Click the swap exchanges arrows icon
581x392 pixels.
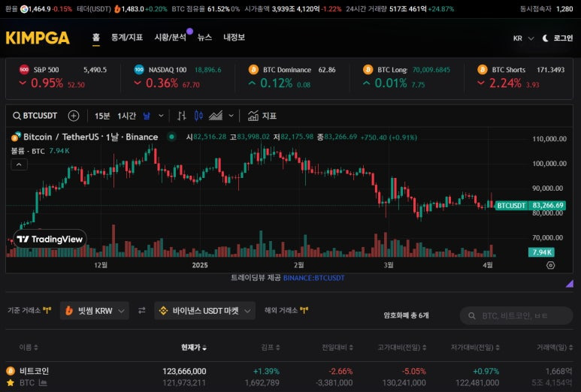click(142, 311)
